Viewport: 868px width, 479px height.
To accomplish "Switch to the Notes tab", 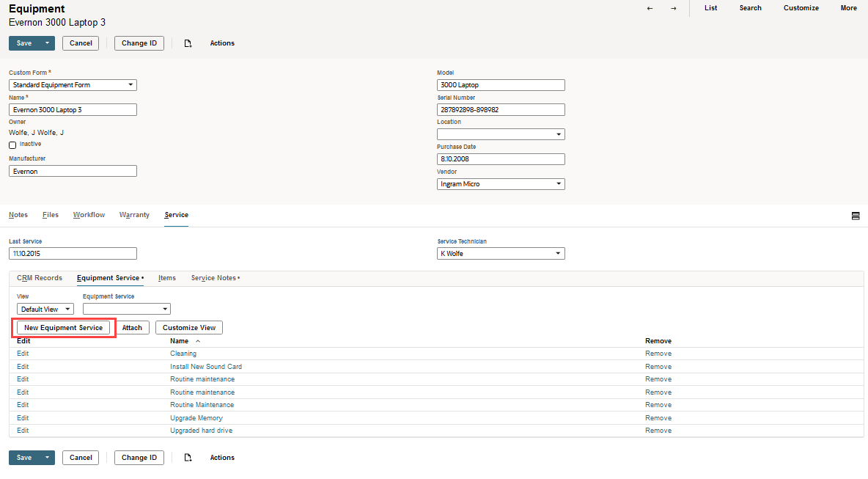I will click(18, 215).
